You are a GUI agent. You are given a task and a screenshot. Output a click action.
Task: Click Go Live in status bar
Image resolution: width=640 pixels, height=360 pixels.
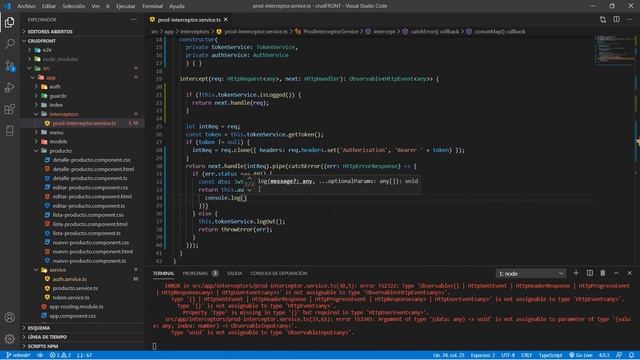pos(581,355)
